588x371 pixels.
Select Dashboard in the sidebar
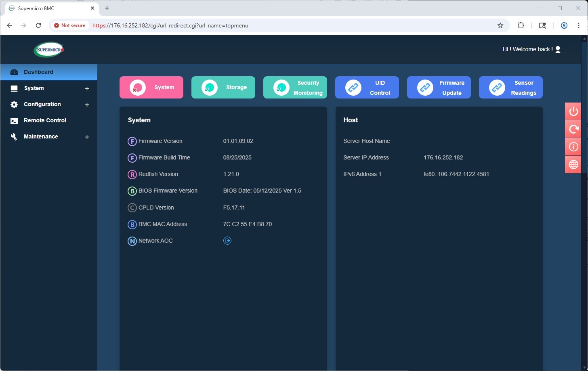coord(38,72)
